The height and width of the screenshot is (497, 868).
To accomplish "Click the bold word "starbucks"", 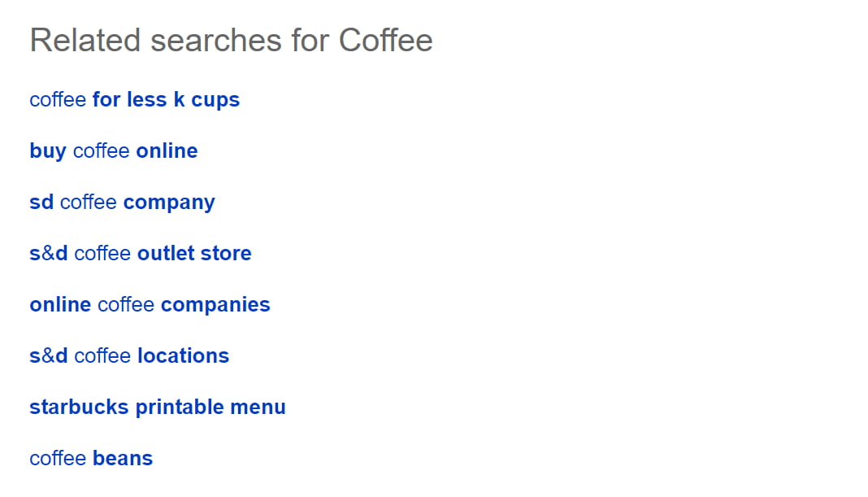I will [x=79, y=408].
